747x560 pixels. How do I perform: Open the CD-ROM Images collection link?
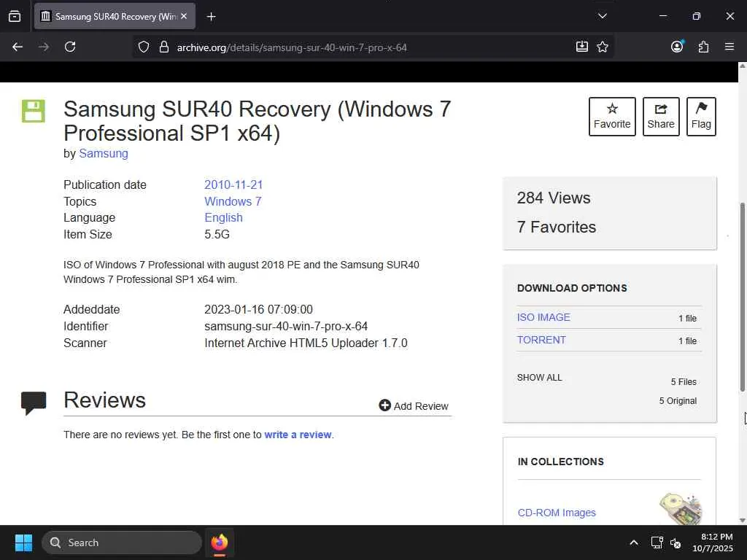(557, 513)
